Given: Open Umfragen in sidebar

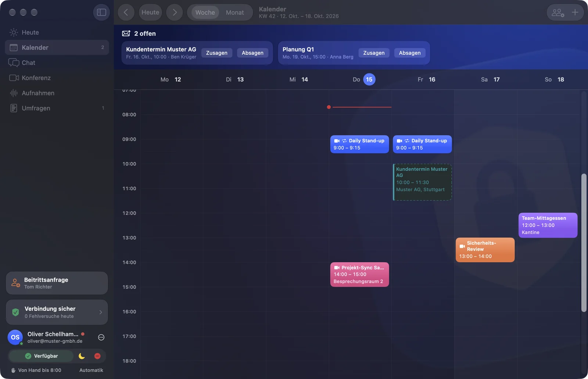Looking at the screenshot, I should click(57, 108).
